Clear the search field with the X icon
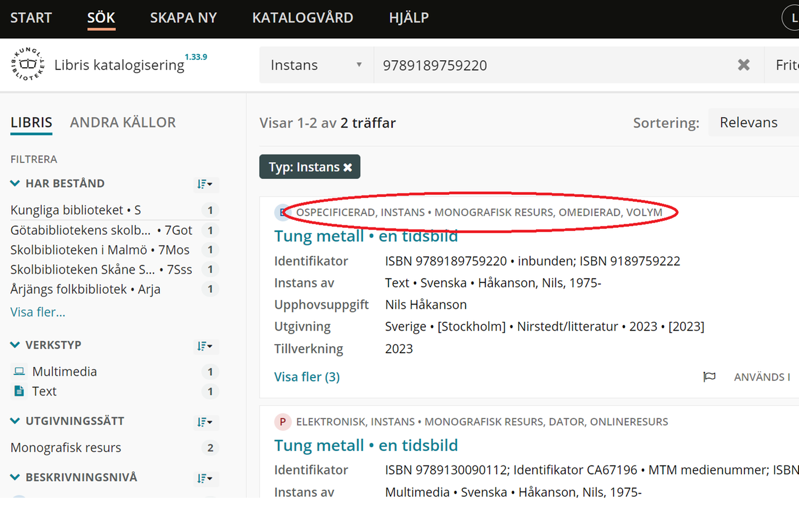Viewport: 799px width, 532px height. 744,65
